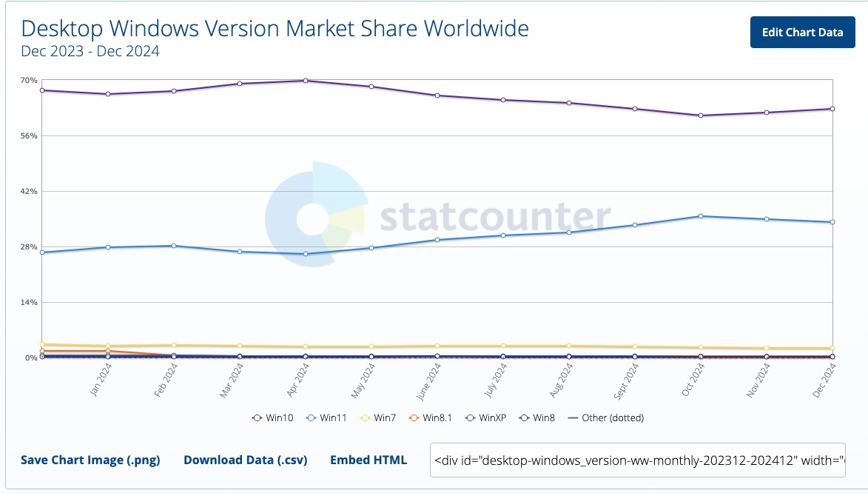868x493 pixels.
Task: Toggle Win10 series in chart legend
Action: coord(273,417)
